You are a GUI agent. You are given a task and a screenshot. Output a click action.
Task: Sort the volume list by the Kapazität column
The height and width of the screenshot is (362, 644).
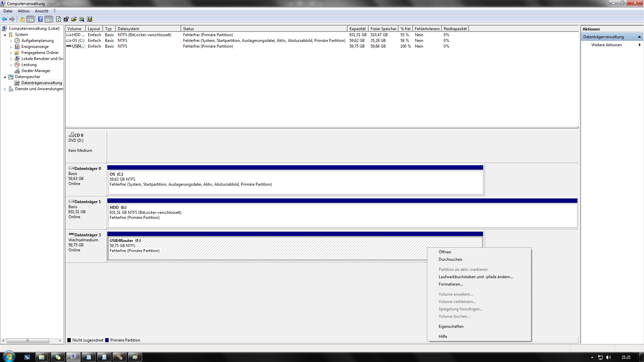357,29
